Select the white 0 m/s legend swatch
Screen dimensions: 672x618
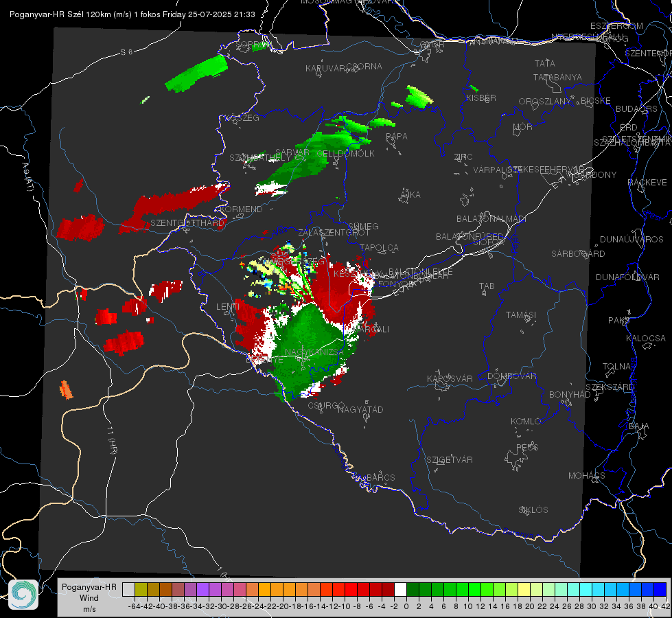(x=400, y=589)
